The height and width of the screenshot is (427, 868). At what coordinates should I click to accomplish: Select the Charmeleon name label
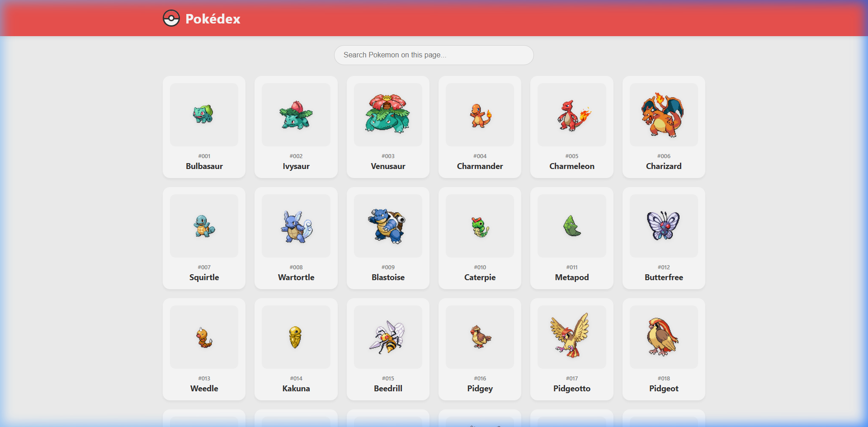click(572, 166)
